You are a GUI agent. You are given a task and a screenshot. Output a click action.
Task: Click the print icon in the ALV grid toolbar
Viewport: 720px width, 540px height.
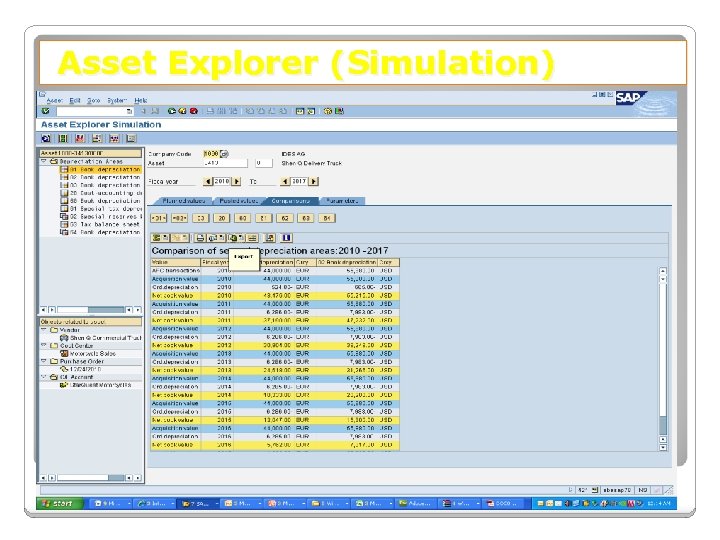point(200,238)
